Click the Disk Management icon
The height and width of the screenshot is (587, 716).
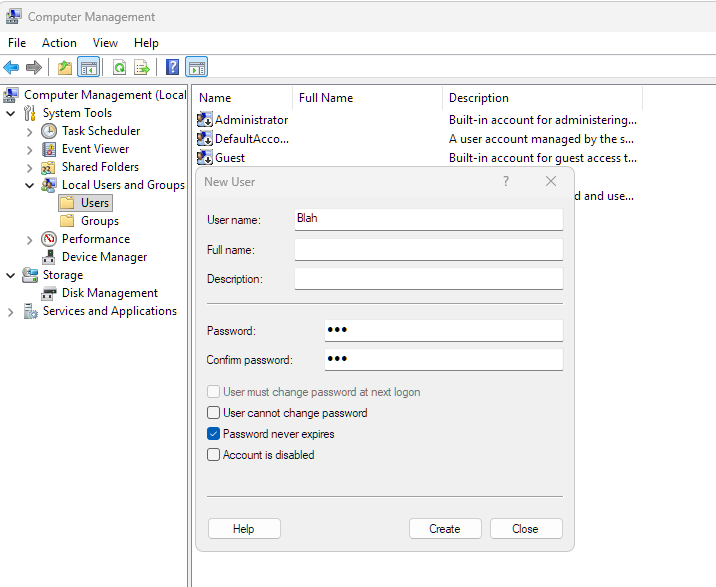[48, 293]
